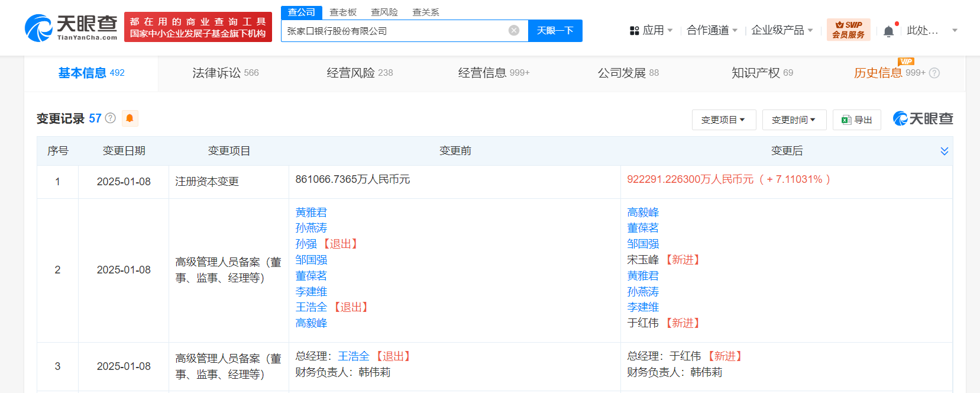Switch to the 查公司 search tab
Image resolution: width=980 pixels, height=393 pixels.
302,12
